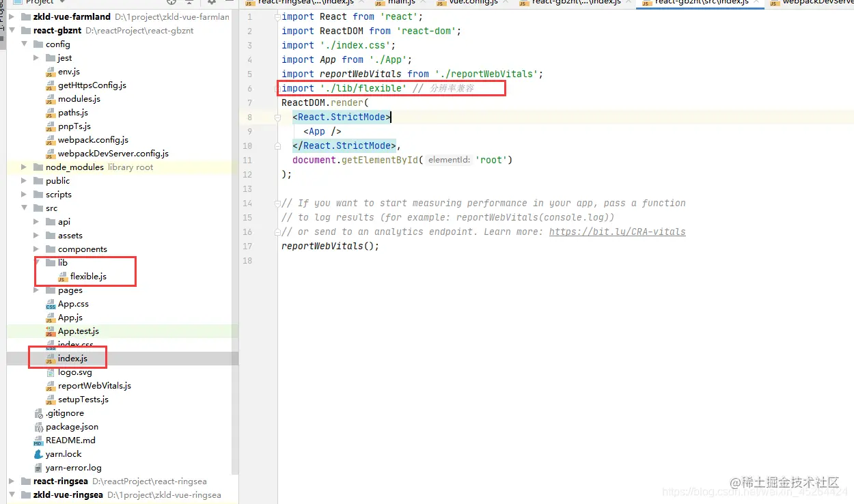This screenshot has width=854, height=504.
Task: Click the markdown icon beside README.md
Action: point(38,440)
